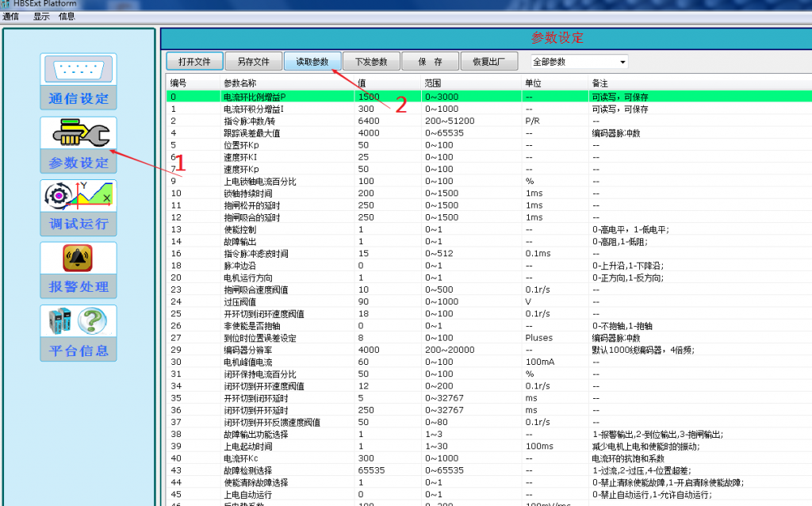The image size is (812, 506).
Task: Click the 通信设定 label button
Action: pyautogui.click(x=79, y=98)
